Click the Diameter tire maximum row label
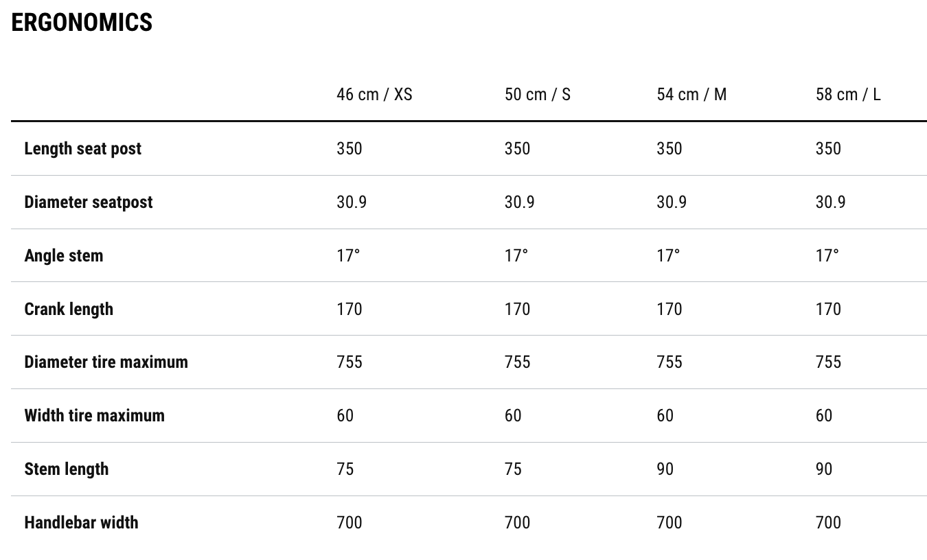The width and height of the screenshot is (927, 560). pyautogui.click(x=106, y=362)
